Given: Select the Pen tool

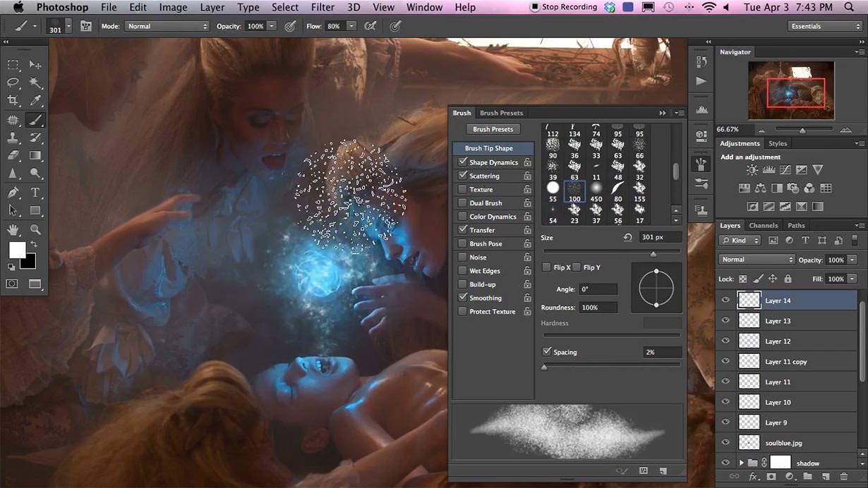Looking at the screenshot, I should click(x=13, y=193).
